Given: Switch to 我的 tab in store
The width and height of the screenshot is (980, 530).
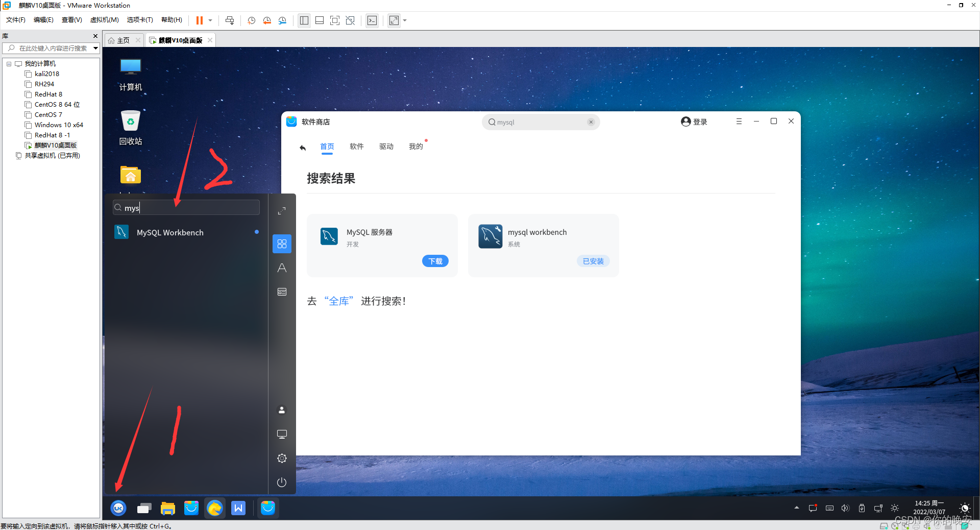Looking at the screenshot, I should [416, 147].
